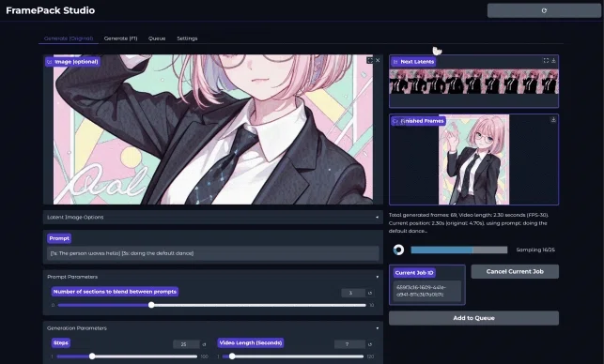Click the Number of sections label badge

pos(115,292)
